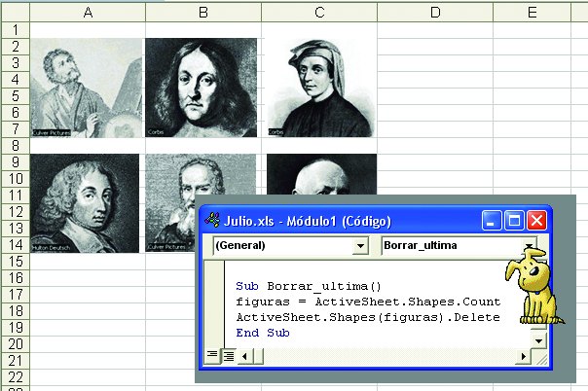Open the (General) object dropdown

360,246
